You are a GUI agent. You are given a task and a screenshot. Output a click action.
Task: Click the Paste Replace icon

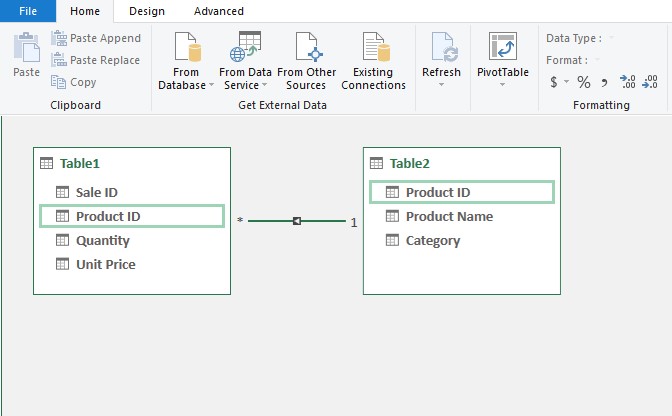pyautogui.click(x=59, y=60)
